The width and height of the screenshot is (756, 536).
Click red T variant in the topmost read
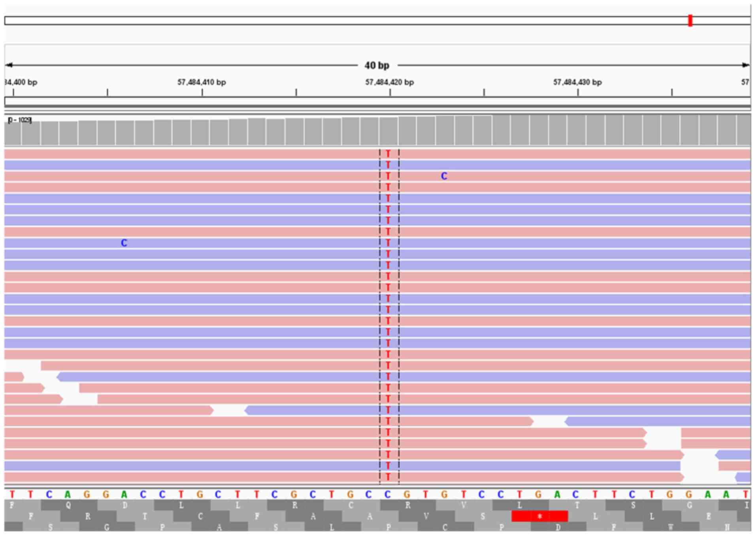click(388, 154)
